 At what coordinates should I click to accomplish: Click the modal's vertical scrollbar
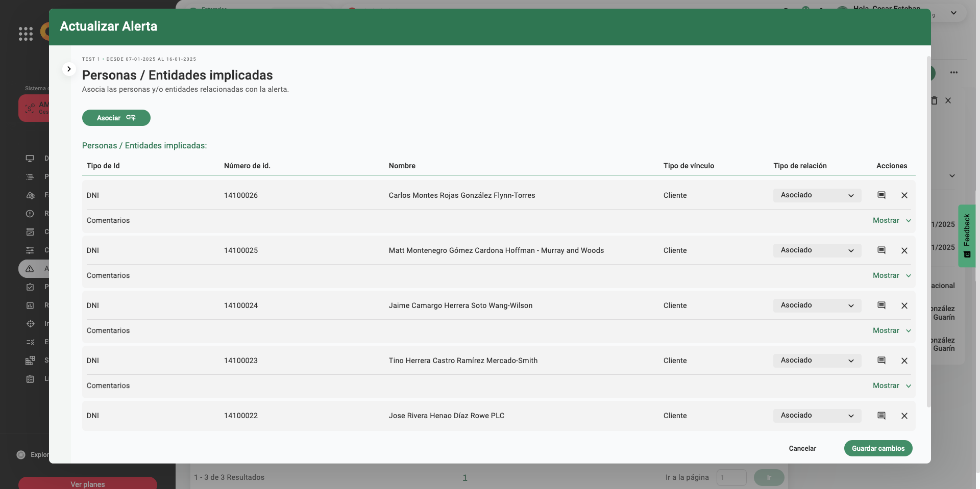click(x=928, y=229)
